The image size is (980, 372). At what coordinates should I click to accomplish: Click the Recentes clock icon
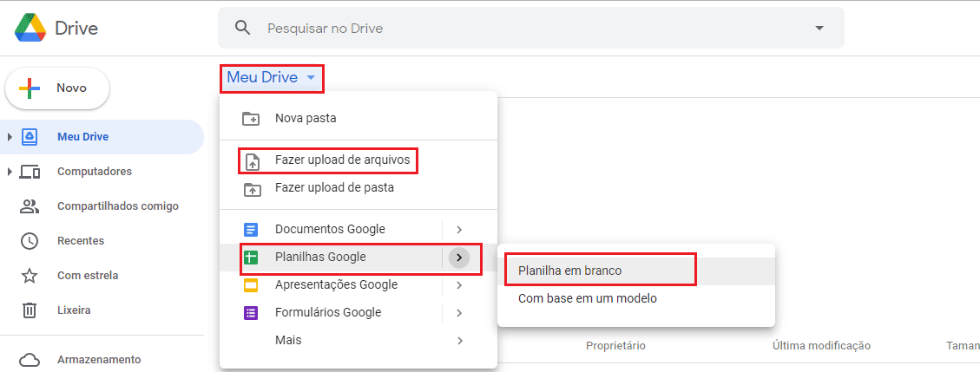click(30, 241)
